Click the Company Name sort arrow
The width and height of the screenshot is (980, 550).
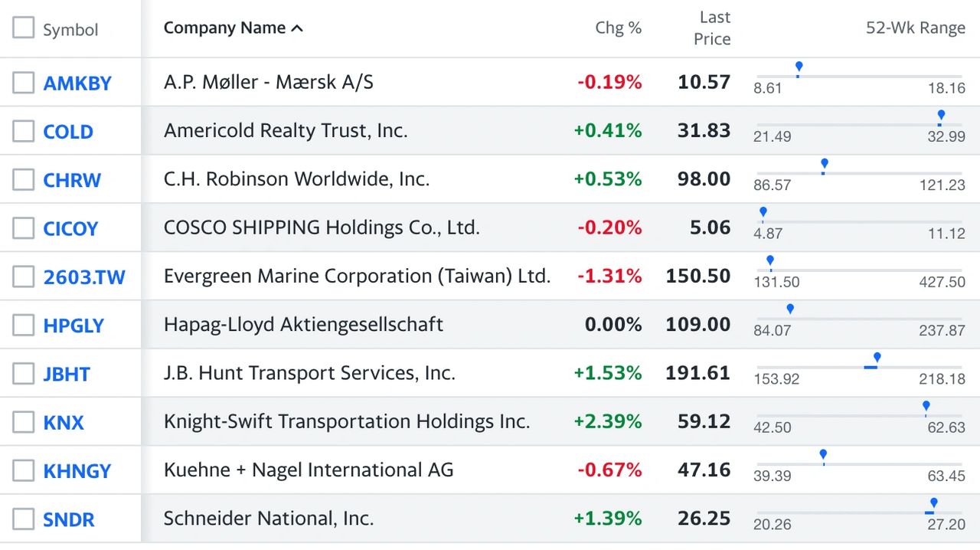click(298, 28)
